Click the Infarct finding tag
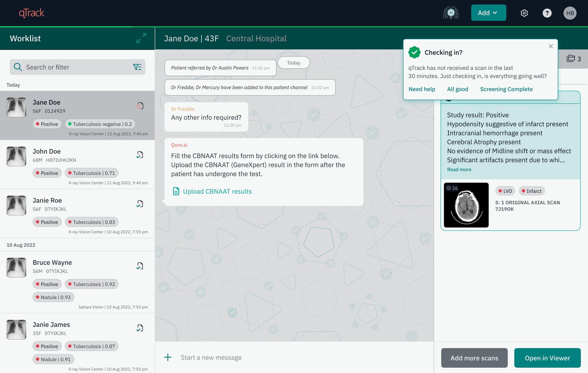 [532, 191]
